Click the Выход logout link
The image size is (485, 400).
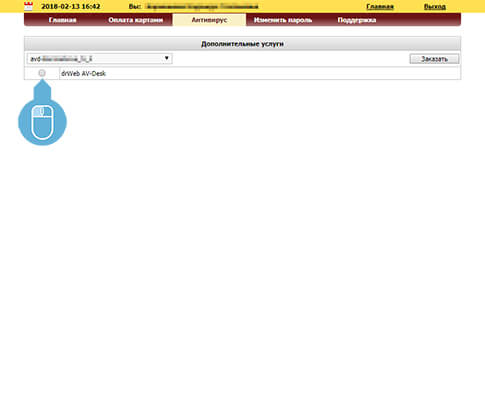(x=435, y=6)
